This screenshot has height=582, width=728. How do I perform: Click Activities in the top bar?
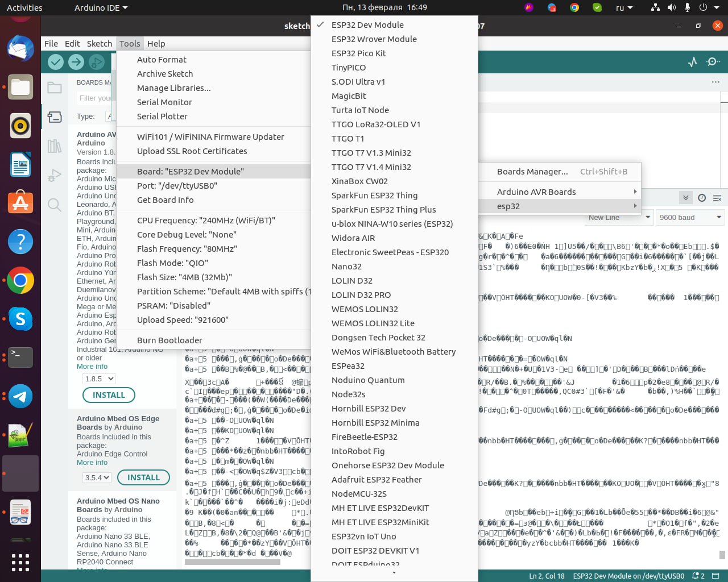point(24,8)
